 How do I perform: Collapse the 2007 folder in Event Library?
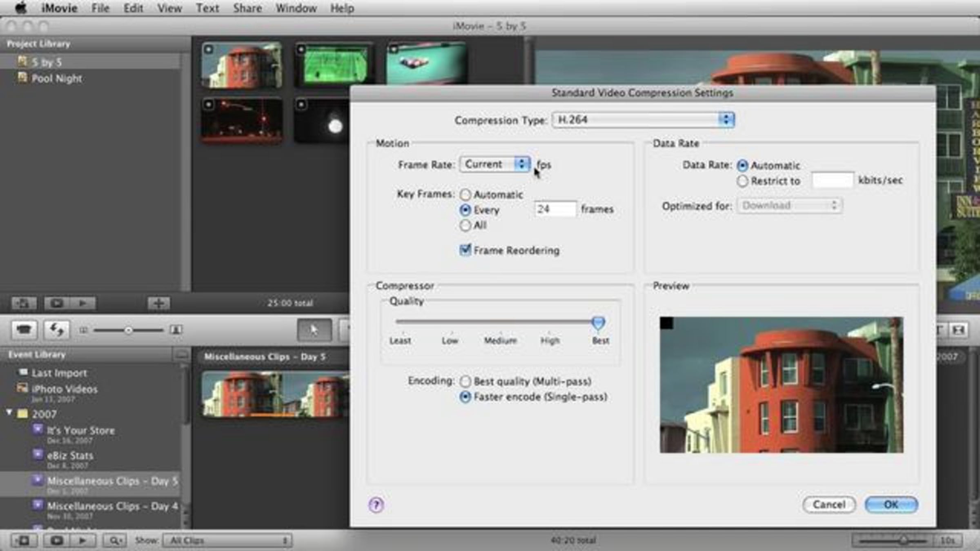click(x=9, y=413)
